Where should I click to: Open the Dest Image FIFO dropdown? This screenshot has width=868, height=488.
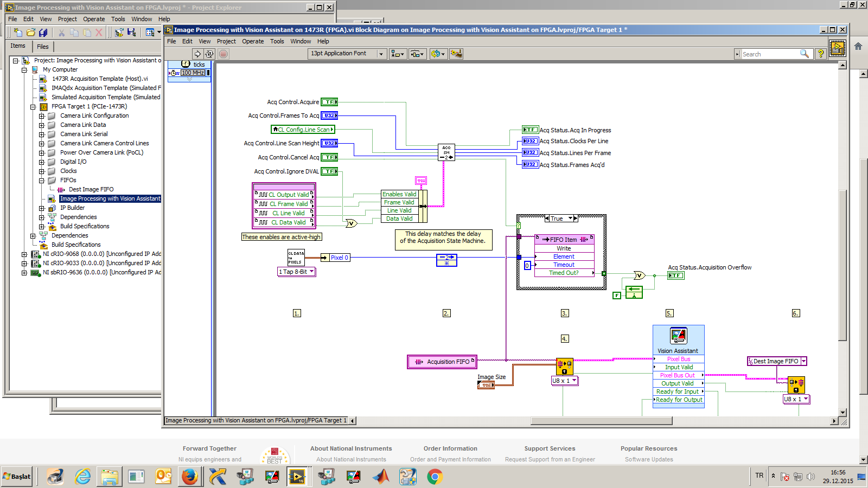coord(803,361)
